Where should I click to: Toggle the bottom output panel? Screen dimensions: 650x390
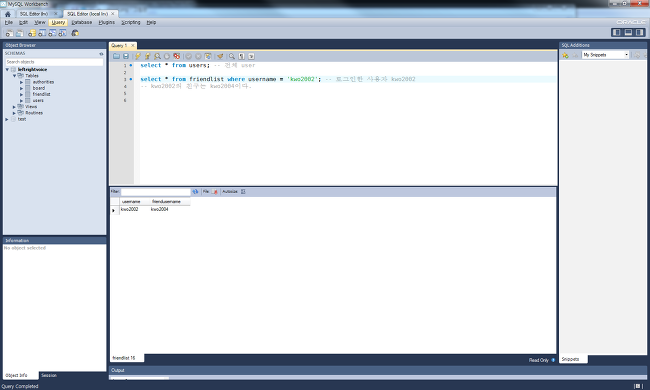point(628,32)
